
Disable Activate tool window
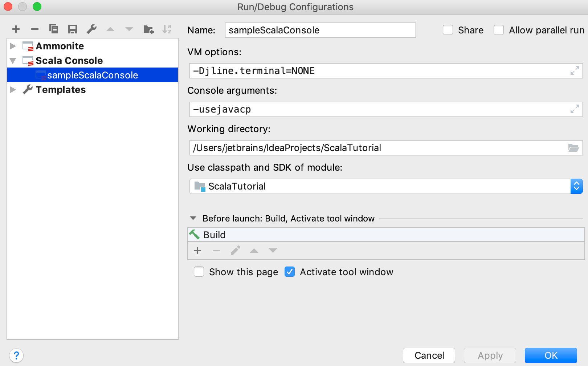(x=289, y=272)
